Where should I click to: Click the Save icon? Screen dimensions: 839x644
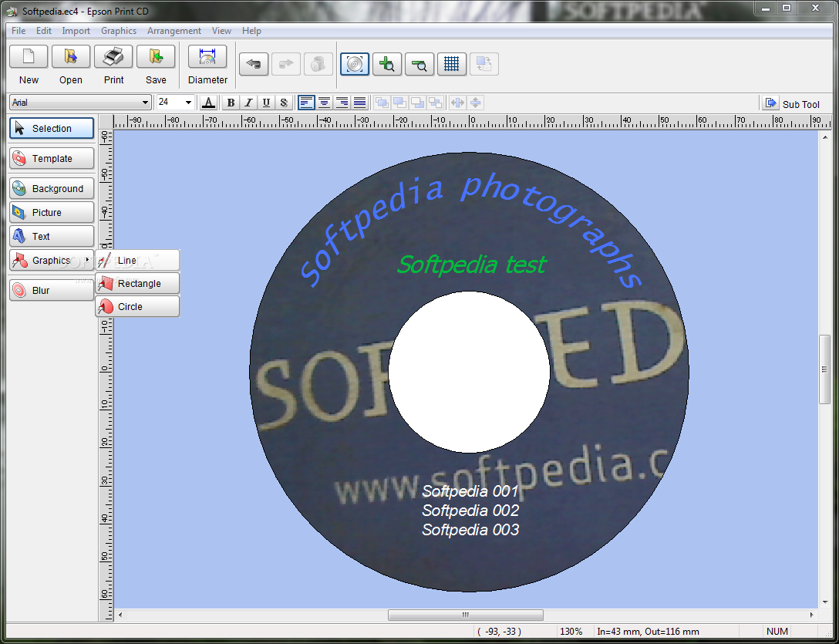156,57
